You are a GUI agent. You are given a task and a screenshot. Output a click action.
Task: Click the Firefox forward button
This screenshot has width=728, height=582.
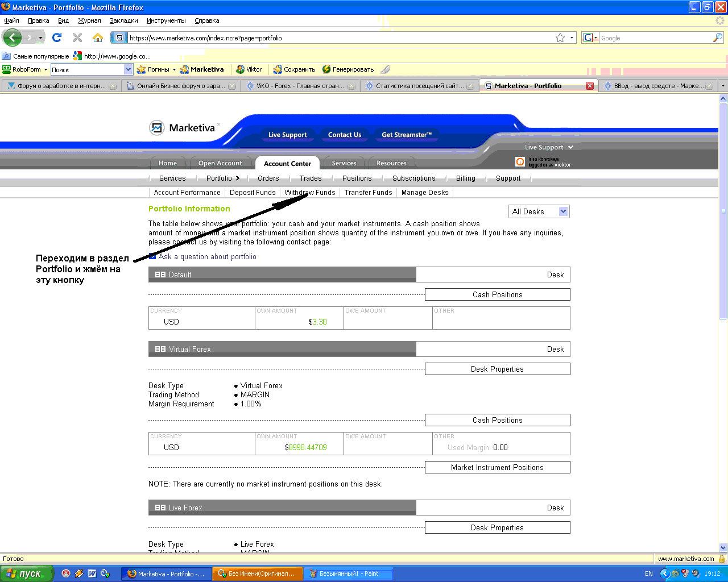(x=30, y=38)
